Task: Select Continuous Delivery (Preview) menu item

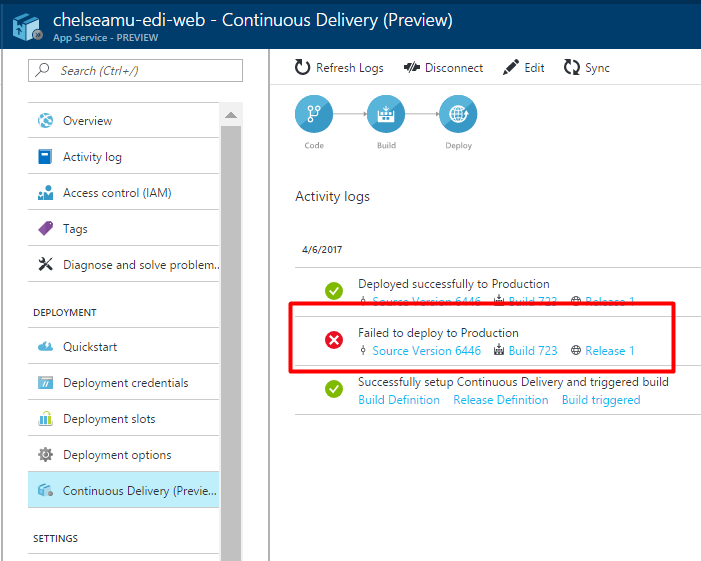Action: pos(123,490)
